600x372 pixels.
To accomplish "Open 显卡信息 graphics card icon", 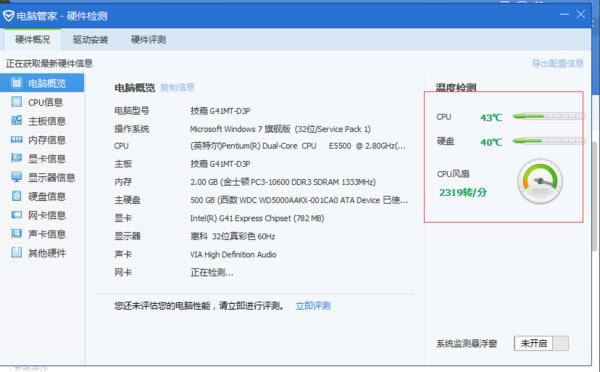I will point(16,158).
